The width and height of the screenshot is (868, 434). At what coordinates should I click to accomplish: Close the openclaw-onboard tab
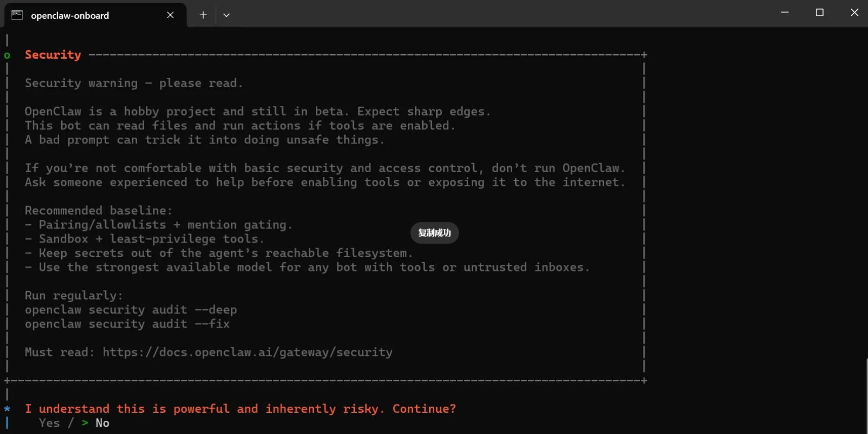point(170,15)
